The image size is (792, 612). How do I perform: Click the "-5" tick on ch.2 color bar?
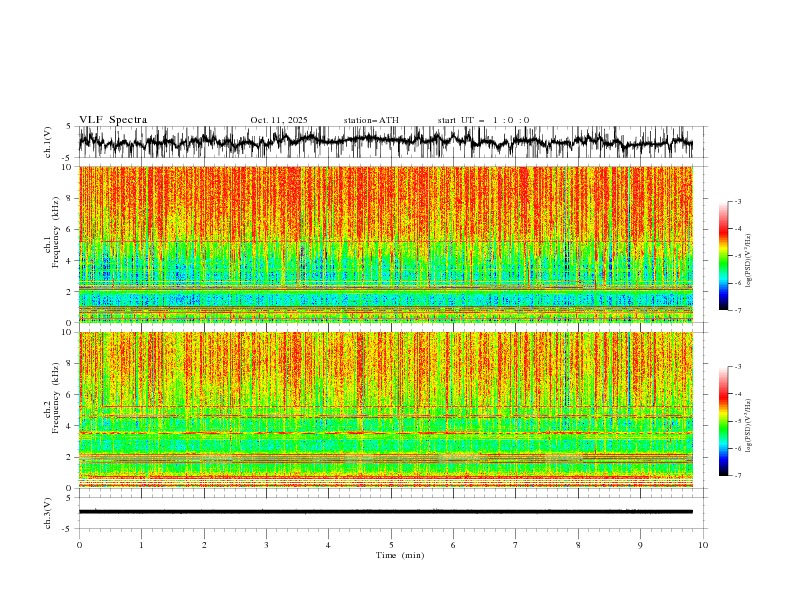coord(737,421)
